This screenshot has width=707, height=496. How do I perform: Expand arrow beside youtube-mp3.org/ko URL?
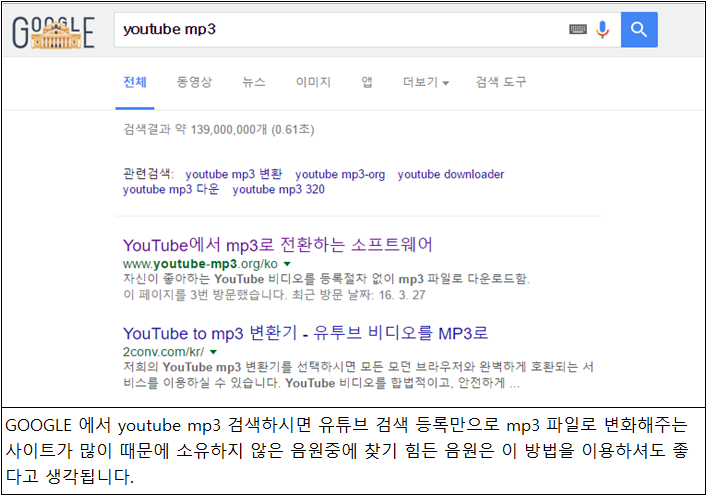[287, 264]
